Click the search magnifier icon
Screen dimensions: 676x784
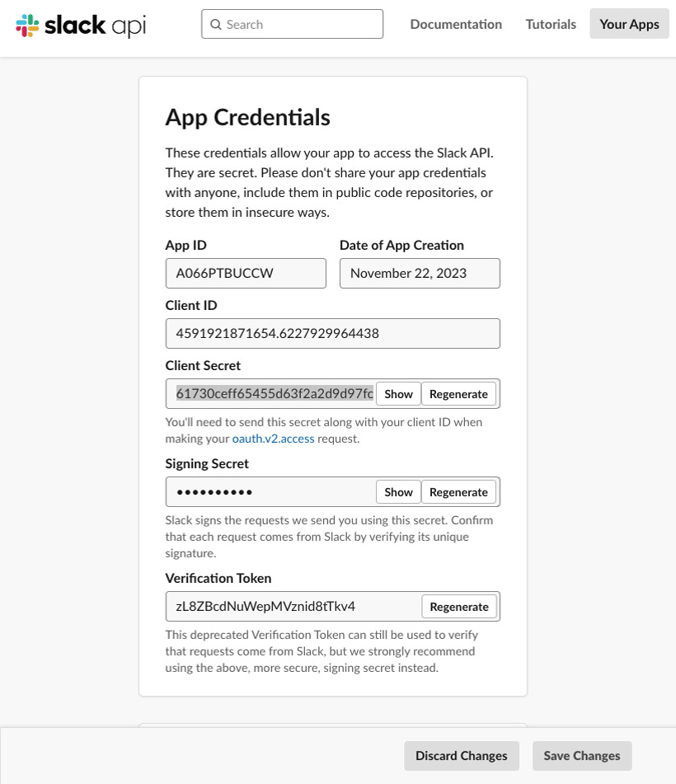pyautogui.click(x=215, y=25)
